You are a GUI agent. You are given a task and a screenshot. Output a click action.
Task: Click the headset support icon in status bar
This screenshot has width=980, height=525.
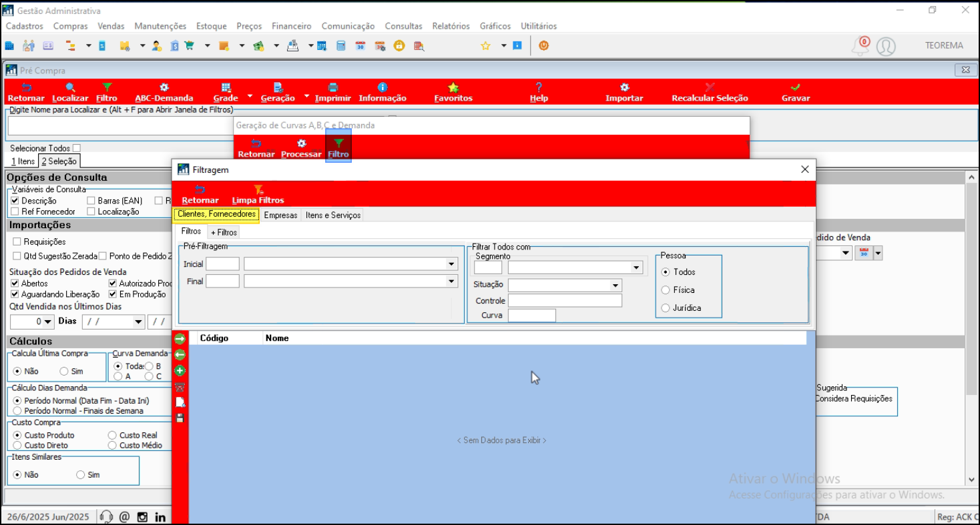point(105,517)
